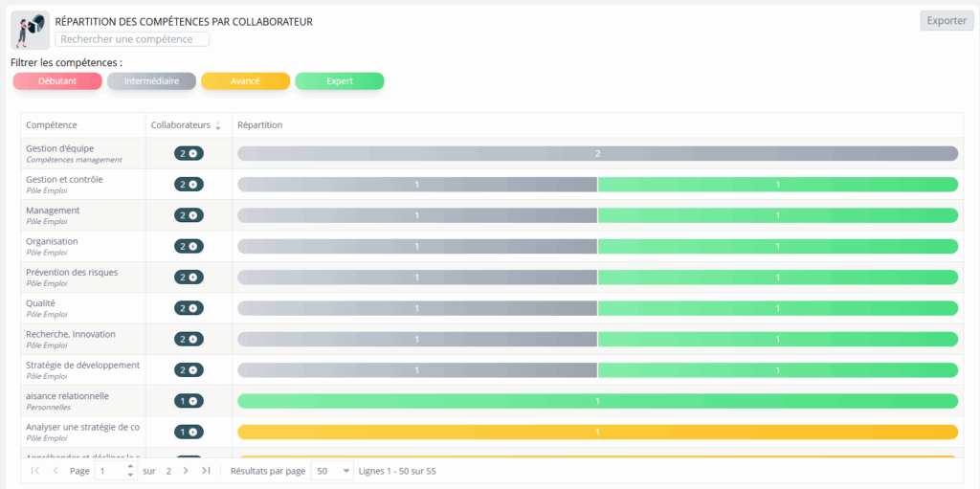This screenshot has height=489, width=980.
Task: Toggle the Débutant skill filter
Action: (x=56, y=81)
